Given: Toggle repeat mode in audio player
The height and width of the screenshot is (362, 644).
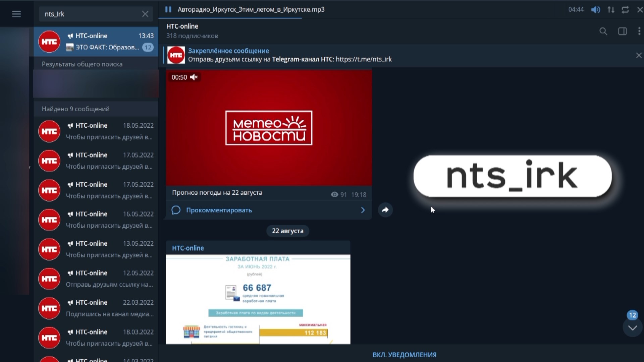Looking at the screenshot, I should pyautogui.click(x=625, y=10).
